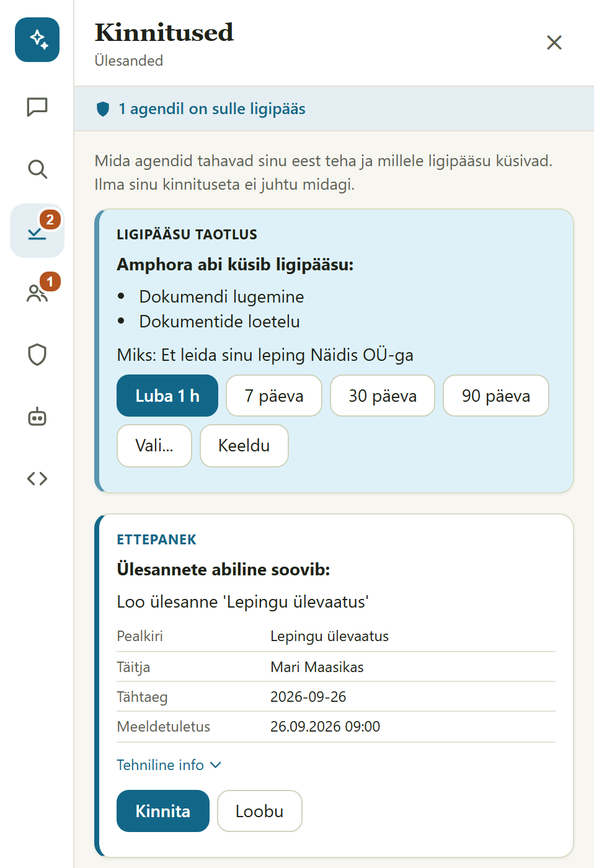This screenshot has width=594, height=868.
Task: Open tasks checkmark icon with badge 2
Action: [37, 231]
